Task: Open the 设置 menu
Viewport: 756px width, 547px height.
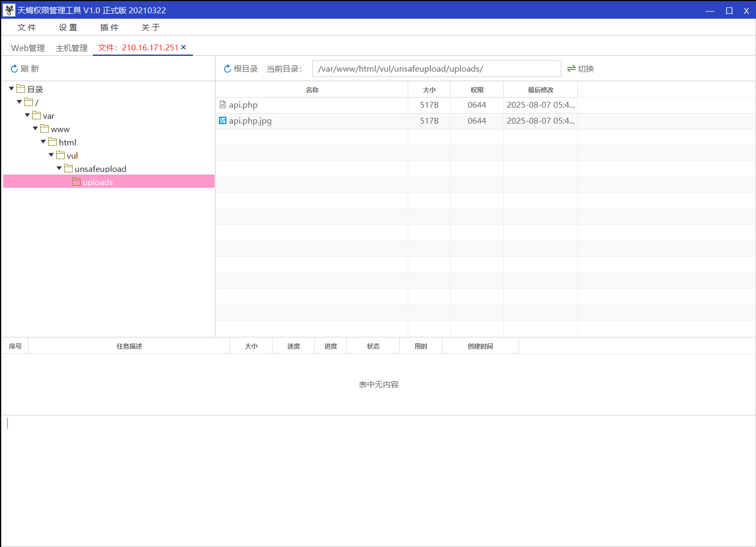Action: click(x=68, y=27)
